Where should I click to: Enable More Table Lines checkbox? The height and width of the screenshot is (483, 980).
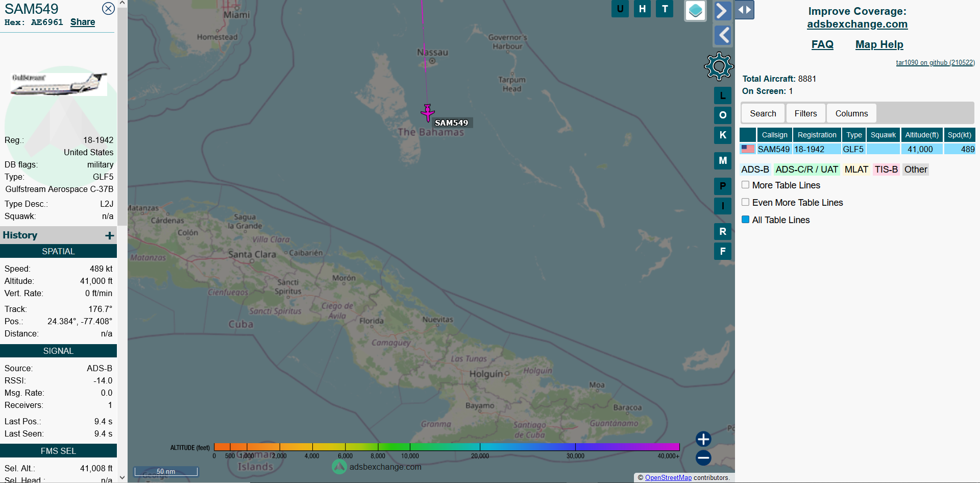(x=745, y=185)
